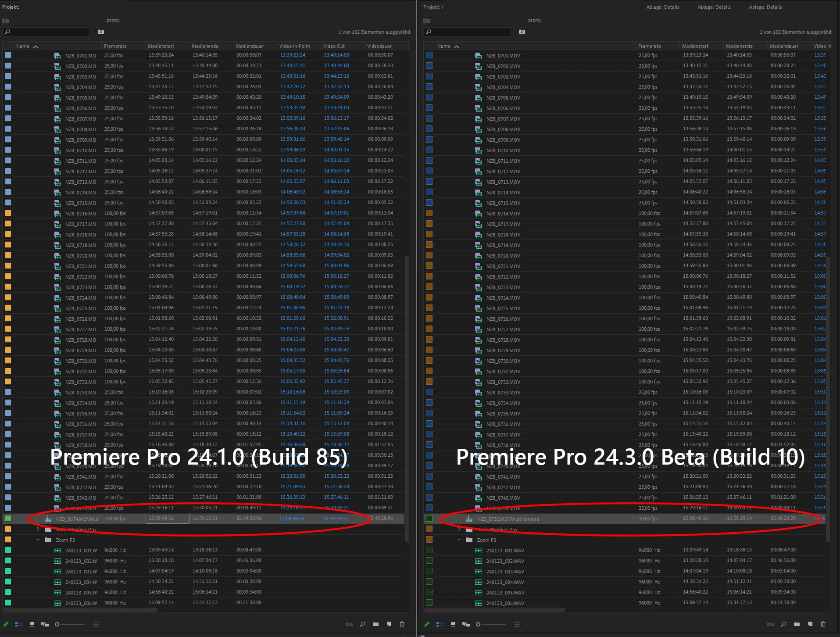Click green label swatch of NZ8_0674.MOVMul row

tap(8, 519)
